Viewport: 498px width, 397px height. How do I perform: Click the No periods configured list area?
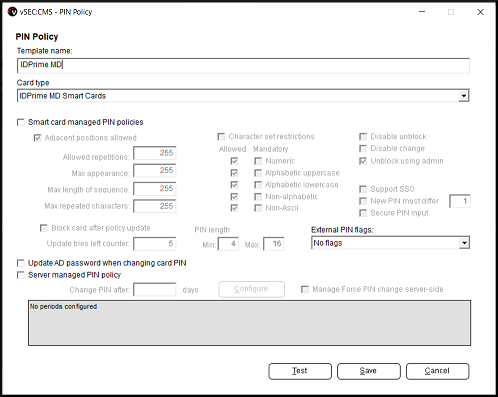click(x=249, y=323)
